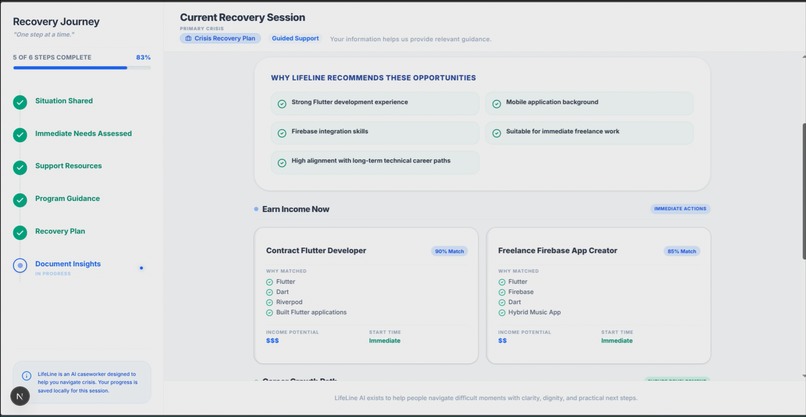
Task: Click the 'One step at a time.' quote
Action: [43, 35]
